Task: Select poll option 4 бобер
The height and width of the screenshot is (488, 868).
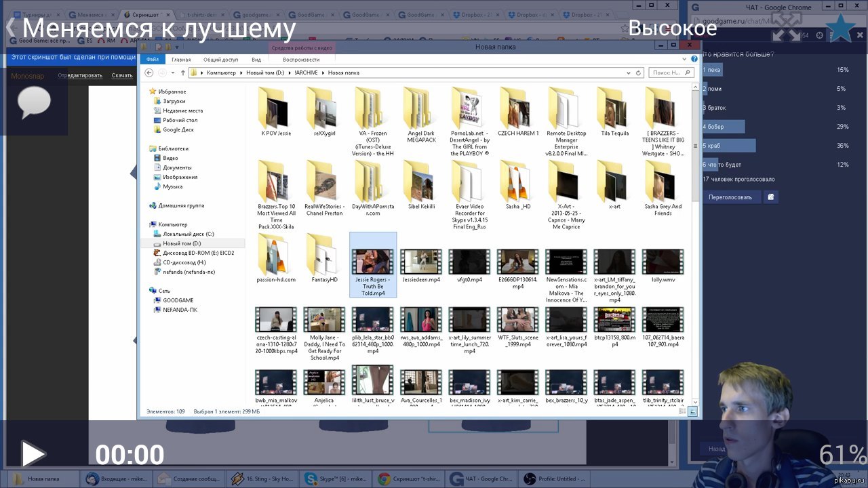Action: click(724, 127)
